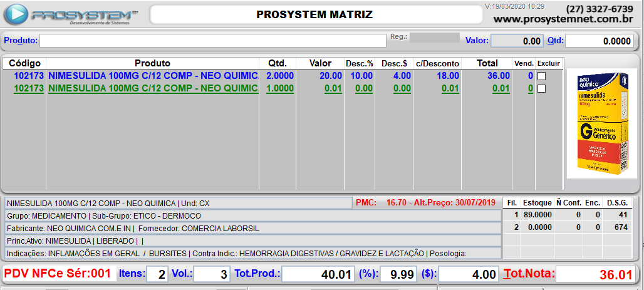This screenshot has height=290, width=644.
Task: Click the Total cell 36.00
Action: [x=498, y=76]
